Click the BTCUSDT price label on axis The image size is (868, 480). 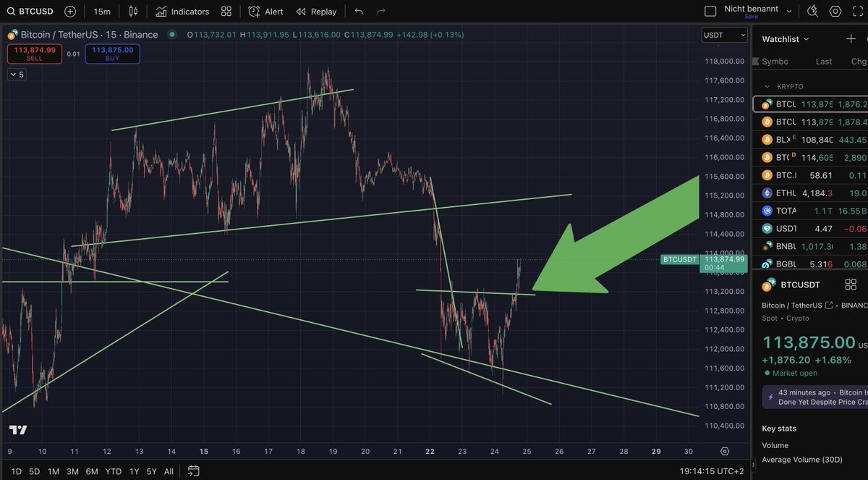tap(680, 259)
